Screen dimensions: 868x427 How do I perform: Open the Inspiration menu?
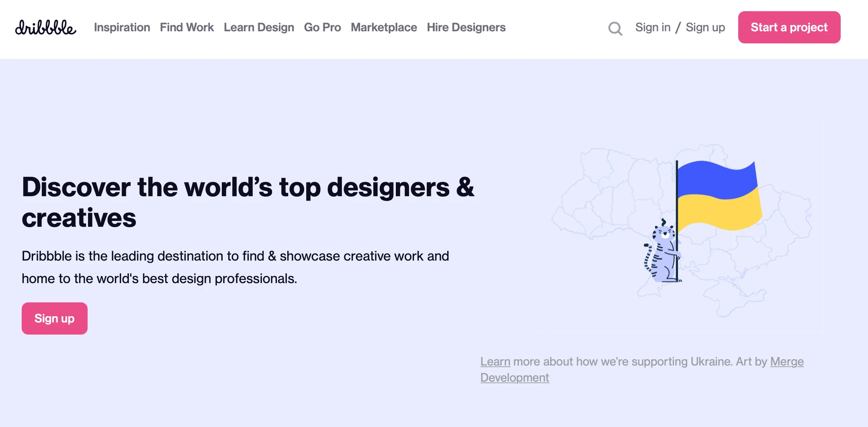point(122,27)
